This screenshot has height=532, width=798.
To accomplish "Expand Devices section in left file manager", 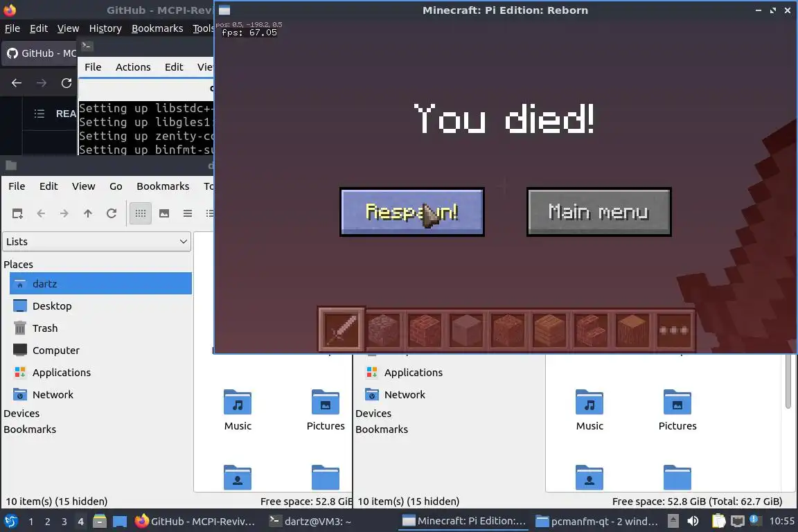I will click(21, 414).
